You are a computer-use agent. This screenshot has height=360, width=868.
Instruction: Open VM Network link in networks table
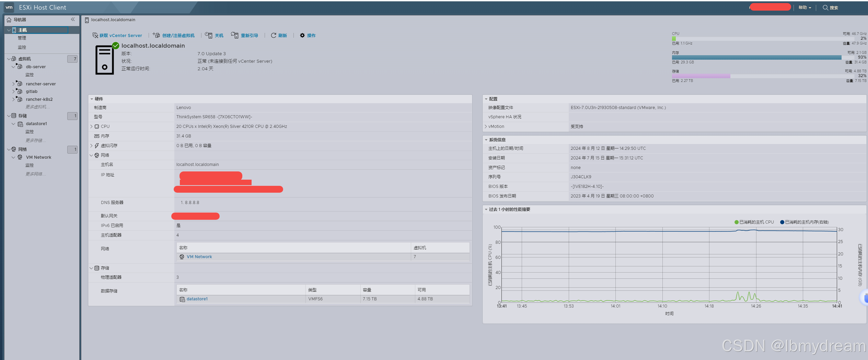(199, 257)
